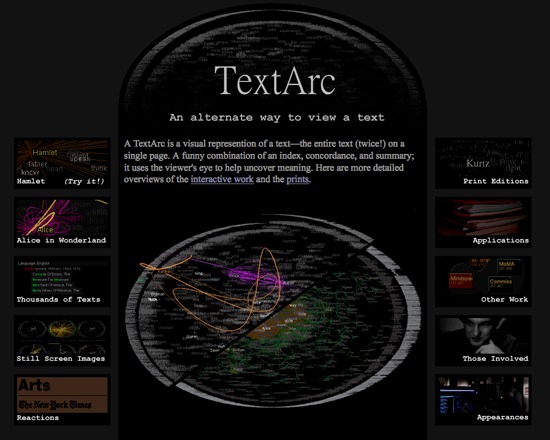Screen dimensions: 550x440
Task: Open the Those Involved portrait tile
Action: click(483, 340)
